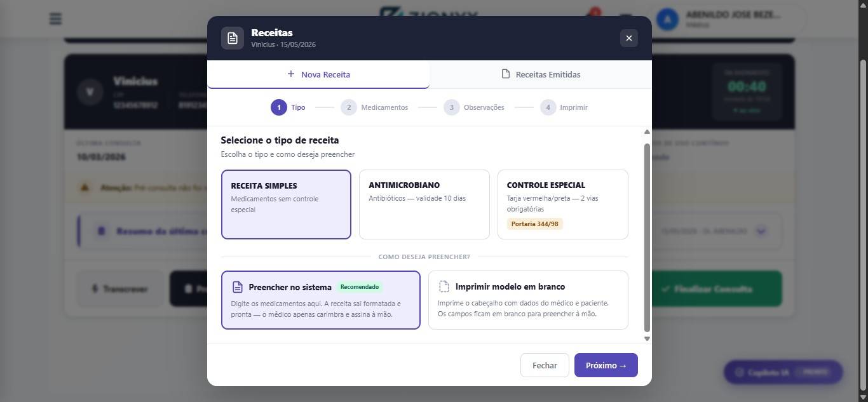Click the subtitle Vinicius · 15/05/2026
The image size is (868, 402).
(283, 44)
